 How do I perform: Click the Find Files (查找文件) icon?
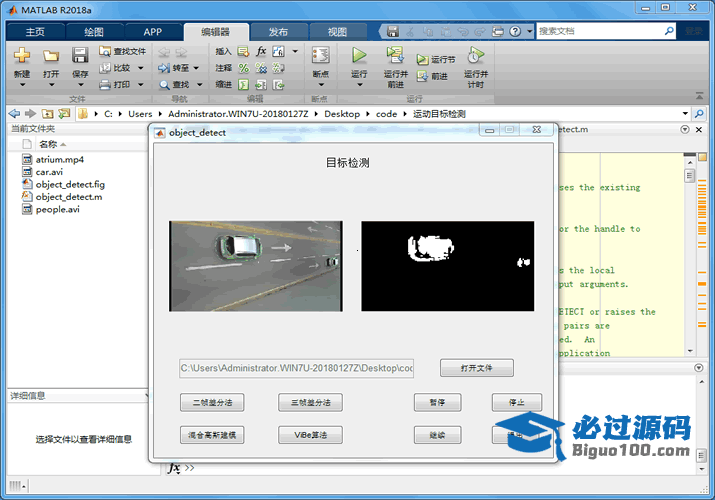pos(105,52)
